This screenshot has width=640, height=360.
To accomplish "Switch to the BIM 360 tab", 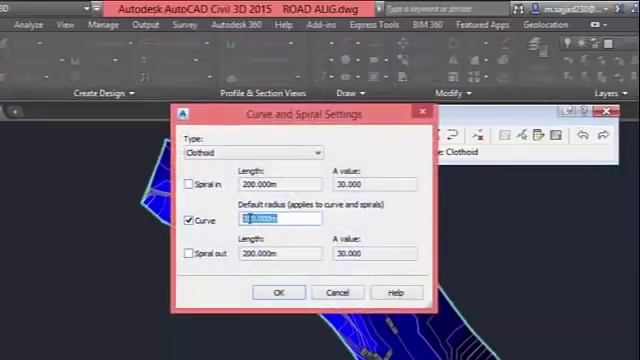I will 427,25.
